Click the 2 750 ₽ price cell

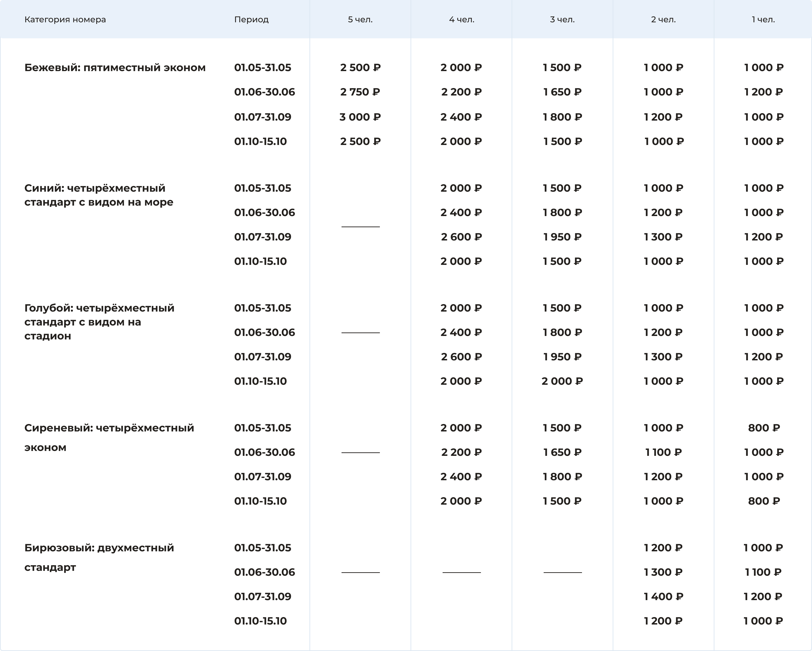[360, 92]
